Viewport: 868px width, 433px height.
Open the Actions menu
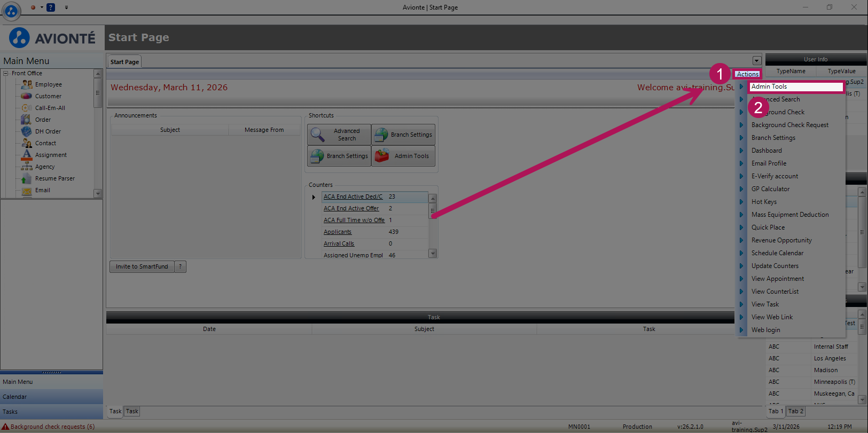748,74
